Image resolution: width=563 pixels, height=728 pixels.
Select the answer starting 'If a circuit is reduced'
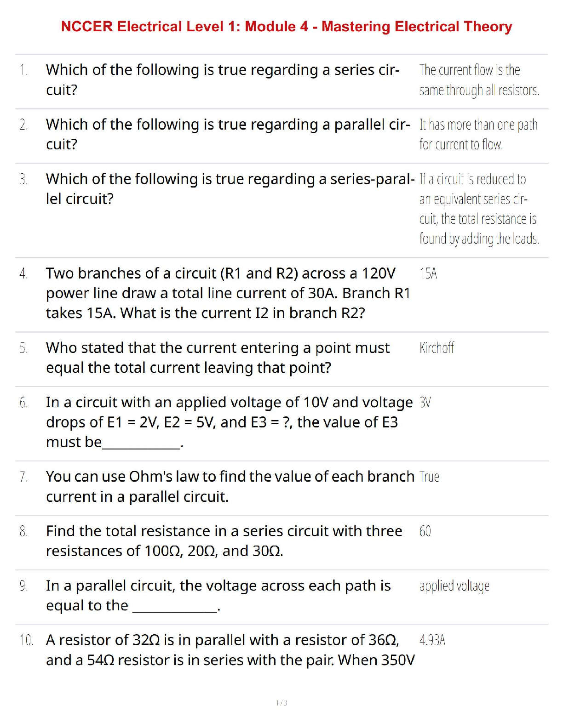479,209
